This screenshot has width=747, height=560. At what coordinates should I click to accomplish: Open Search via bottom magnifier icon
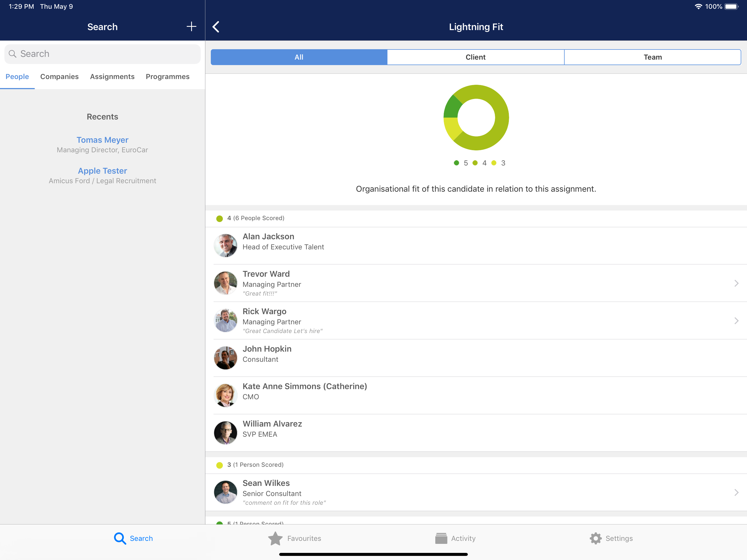tap(120, 538)
